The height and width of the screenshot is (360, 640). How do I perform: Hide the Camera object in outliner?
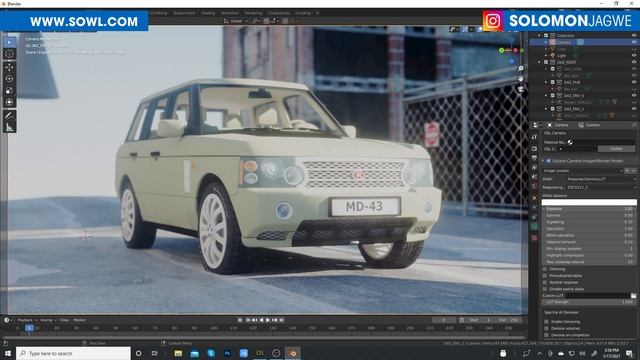634,42
